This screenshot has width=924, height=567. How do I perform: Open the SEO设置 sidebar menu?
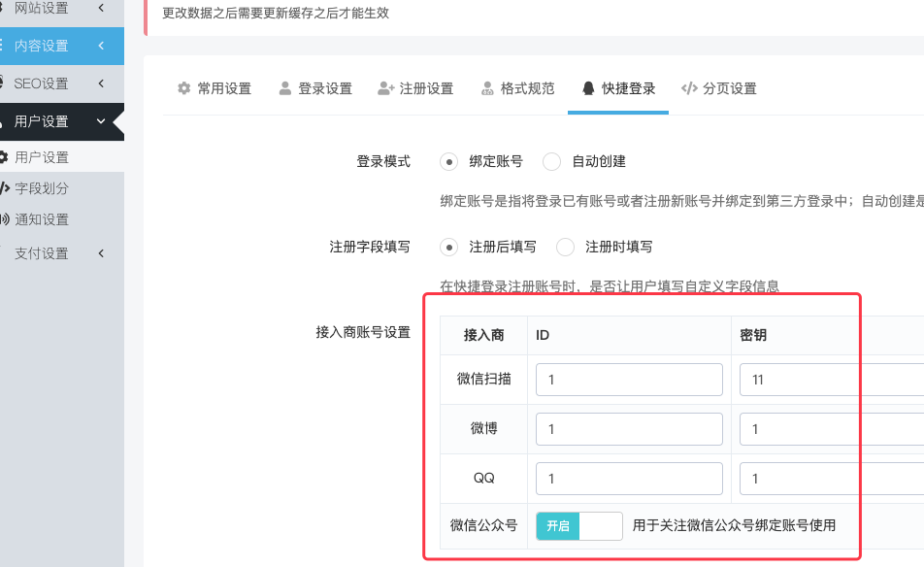click(x=62, y=83)
